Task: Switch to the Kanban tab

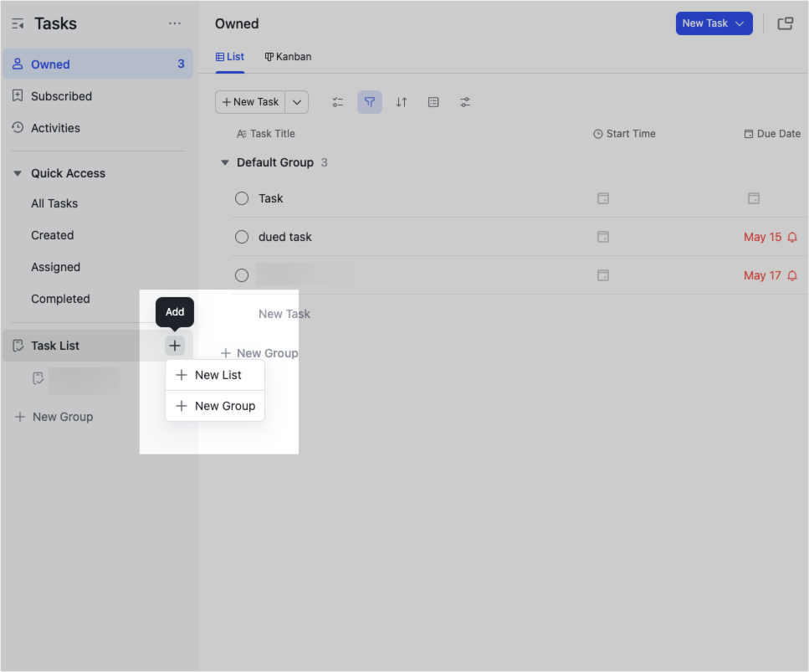Action: click(x=288, y=56)
